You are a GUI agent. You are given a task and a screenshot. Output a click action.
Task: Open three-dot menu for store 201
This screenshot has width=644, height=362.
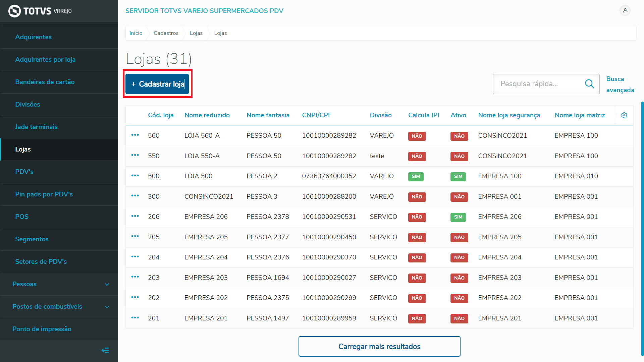[x=135, y=318]
